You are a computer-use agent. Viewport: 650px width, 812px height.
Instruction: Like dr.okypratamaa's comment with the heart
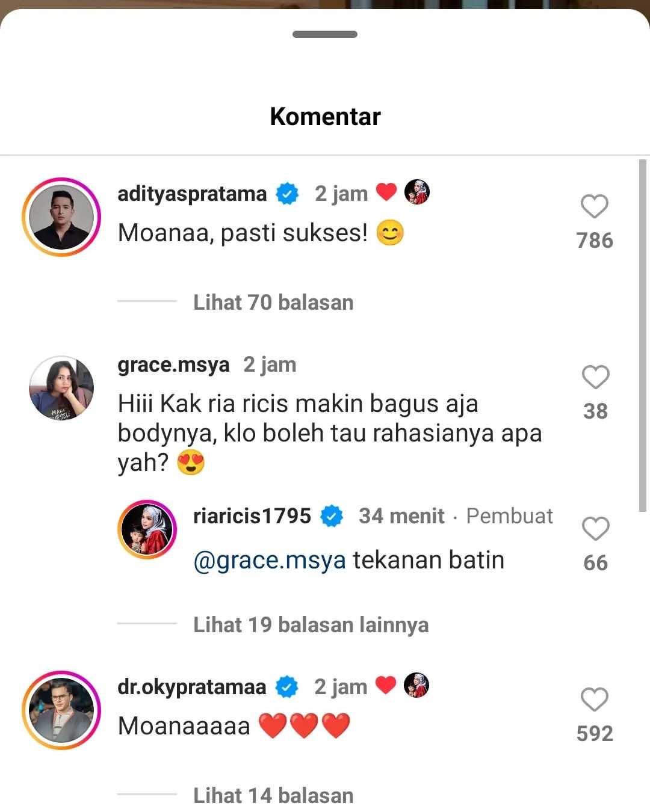click(x=595, y=700)
